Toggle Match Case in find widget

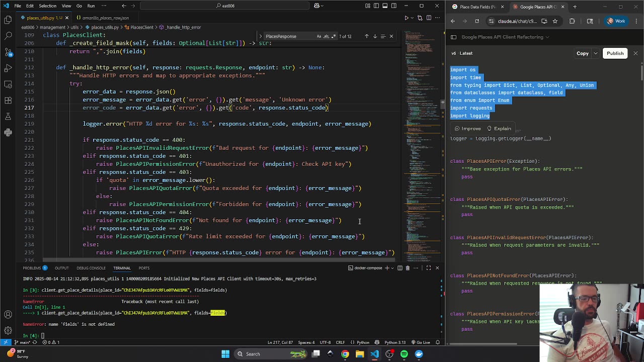pos(319,36)
